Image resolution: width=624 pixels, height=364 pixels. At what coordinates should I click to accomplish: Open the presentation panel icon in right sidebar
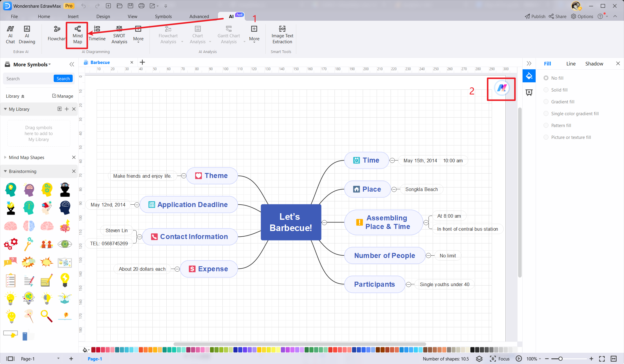point(529,92)
